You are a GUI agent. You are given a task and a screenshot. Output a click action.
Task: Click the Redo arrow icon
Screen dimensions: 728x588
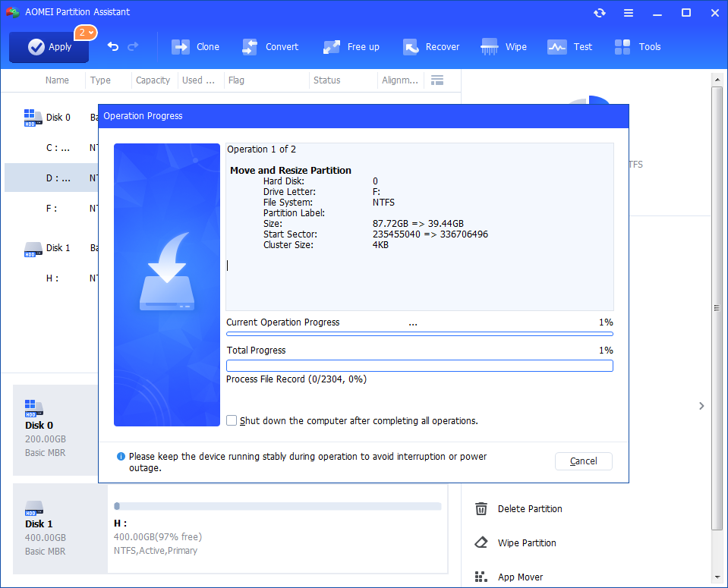tap(134, 46)
